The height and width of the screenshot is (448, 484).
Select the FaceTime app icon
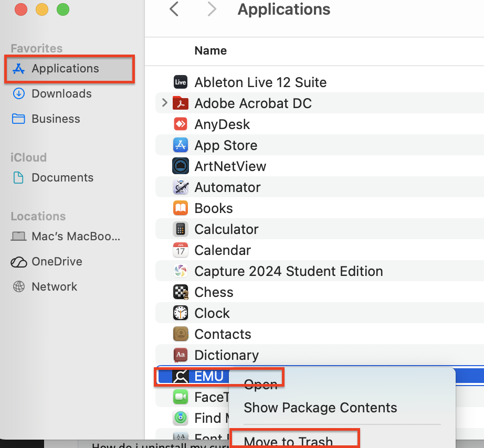(x=181, y=397)
